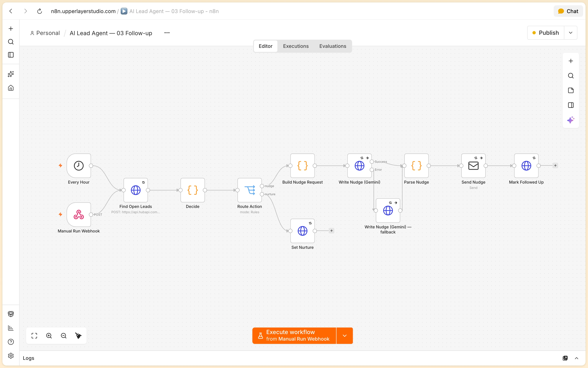
Task: Expand the Logs panel chevron
Action: pos(577,358)
